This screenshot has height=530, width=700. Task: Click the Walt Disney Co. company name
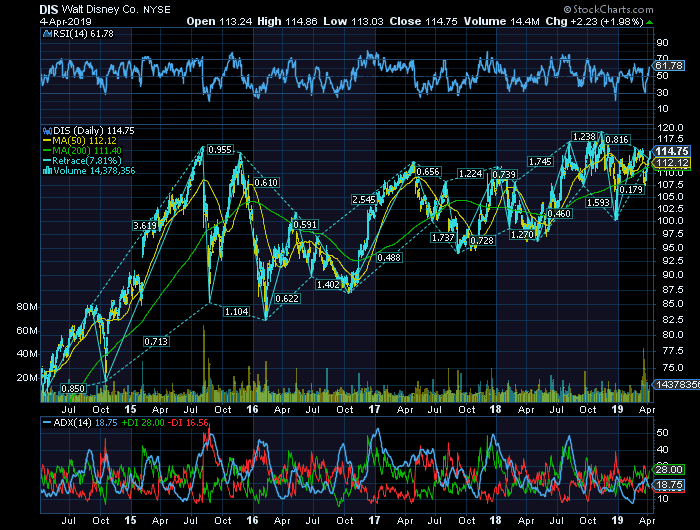[100, 10]
